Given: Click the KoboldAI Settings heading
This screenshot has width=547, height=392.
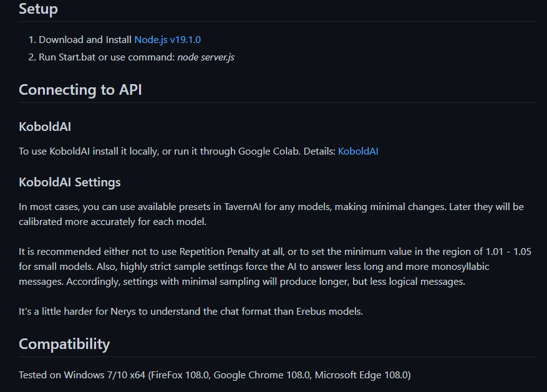Looking at the screenshot, I should 70,182.
